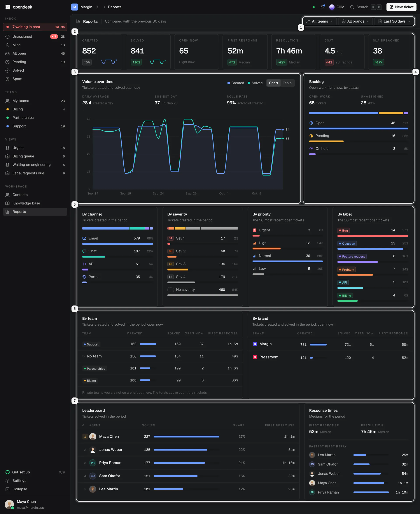Click Jonas Weber row in Leaderboard

click(188, 450)
